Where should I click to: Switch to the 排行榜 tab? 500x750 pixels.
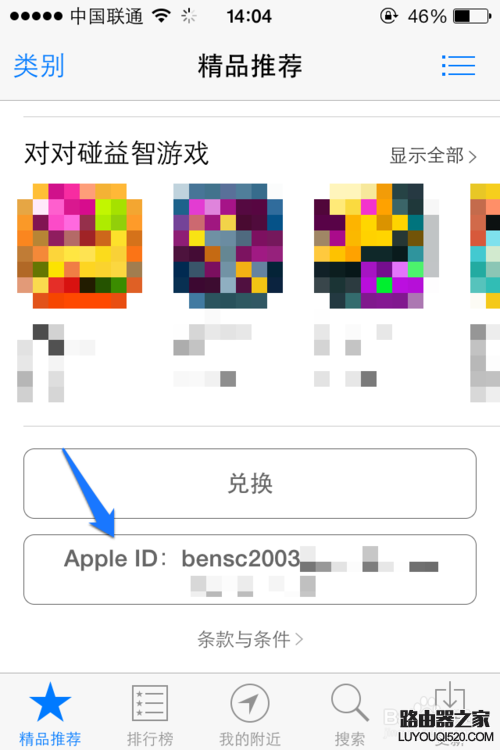[x=150, y=739]
